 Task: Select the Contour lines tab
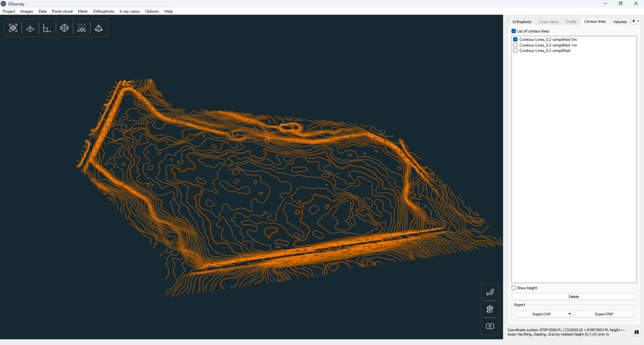click(x=595, y=21)
